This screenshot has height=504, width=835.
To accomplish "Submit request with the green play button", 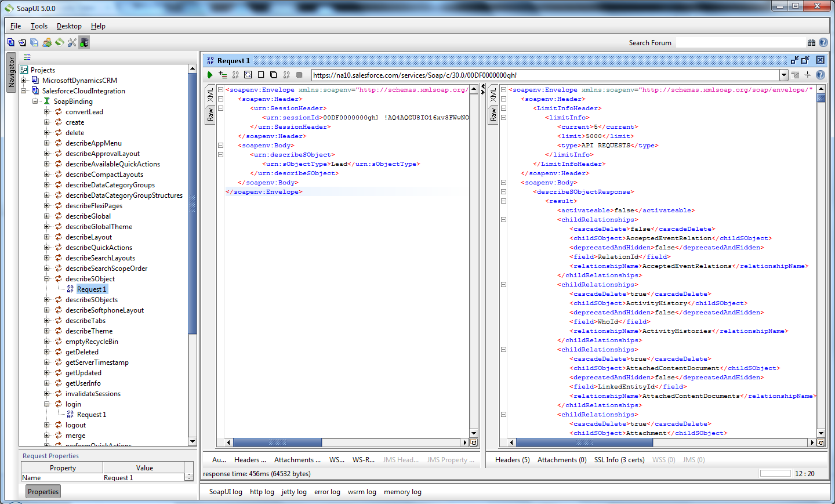I will pyautogui.click(x=210, y=75).
